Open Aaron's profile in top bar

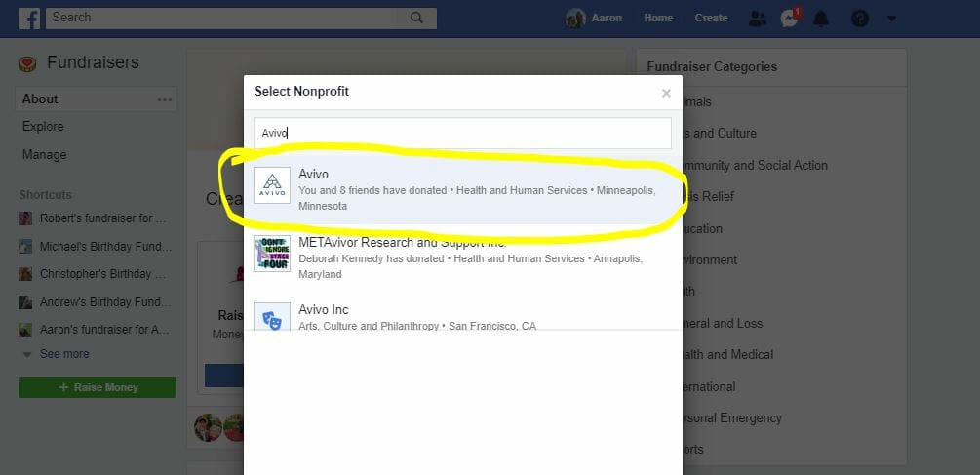click(x=595, y=18)
